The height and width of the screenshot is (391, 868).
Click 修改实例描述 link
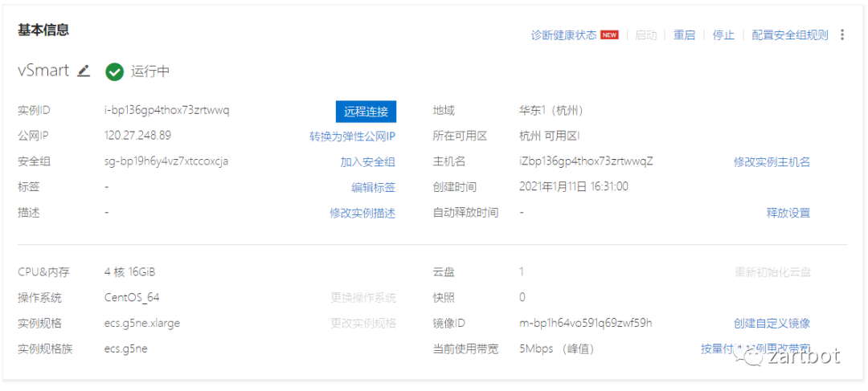[x=362, y=213]
